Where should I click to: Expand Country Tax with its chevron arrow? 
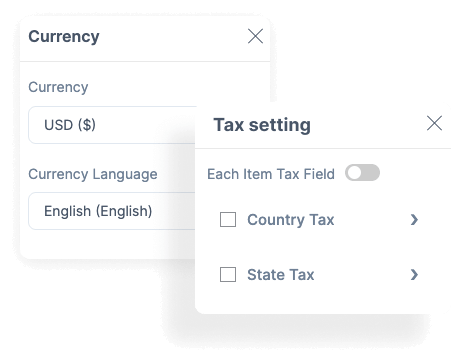coord(414,219)
